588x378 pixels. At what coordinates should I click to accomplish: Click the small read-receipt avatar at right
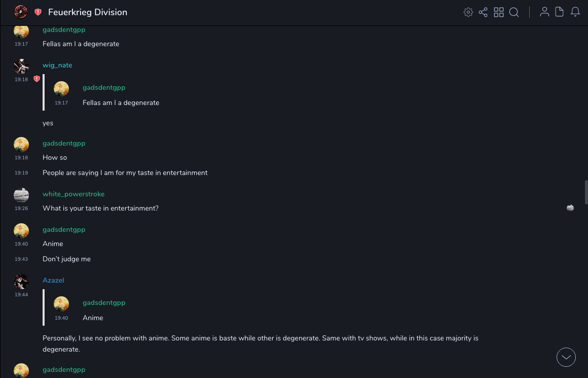pos(570,208)
